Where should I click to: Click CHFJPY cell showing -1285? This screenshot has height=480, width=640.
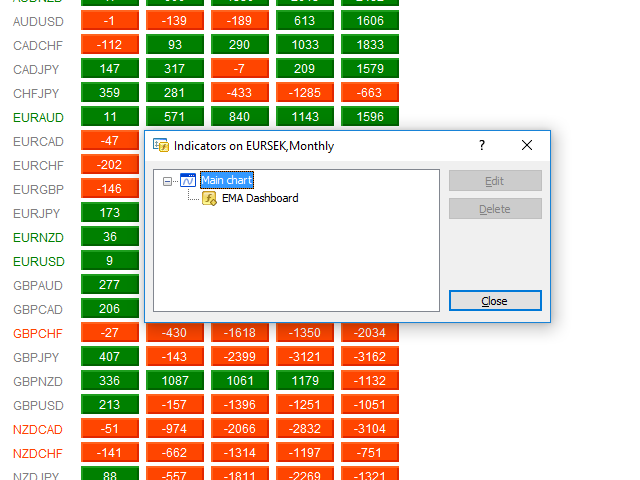[305, 93]
